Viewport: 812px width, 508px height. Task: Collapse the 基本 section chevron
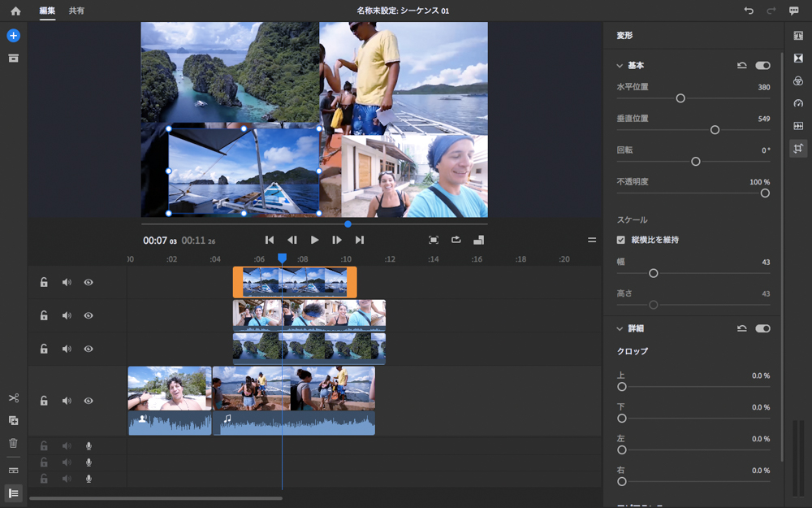[x=620, y=65]
